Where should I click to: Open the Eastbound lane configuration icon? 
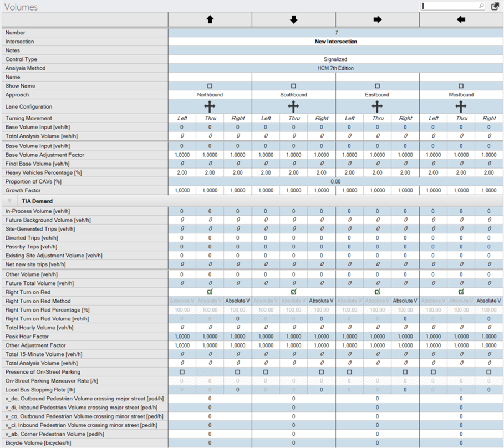(x=377, y=106)
